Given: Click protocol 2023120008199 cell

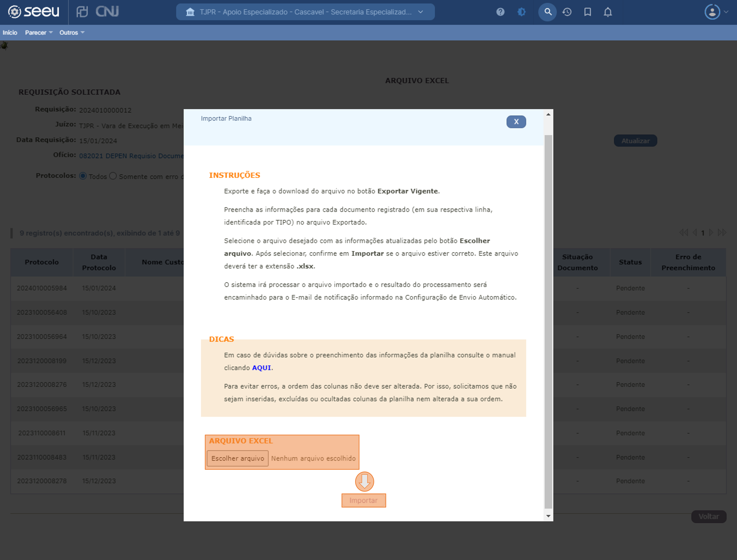Looking at the screenshot, I should point(42,361).
